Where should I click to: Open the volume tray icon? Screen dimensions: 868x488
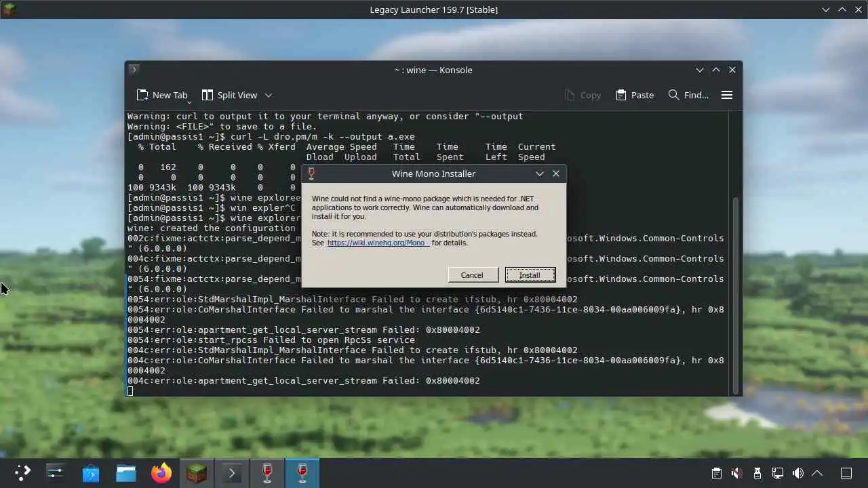pyautogui.click(x=798, y=473)
